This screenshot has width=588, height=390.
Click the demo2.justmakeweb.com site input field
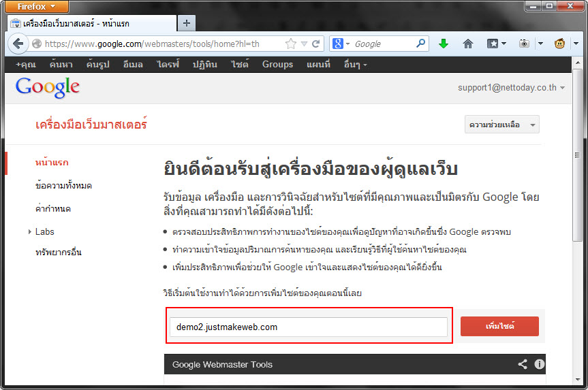[308, 327]
